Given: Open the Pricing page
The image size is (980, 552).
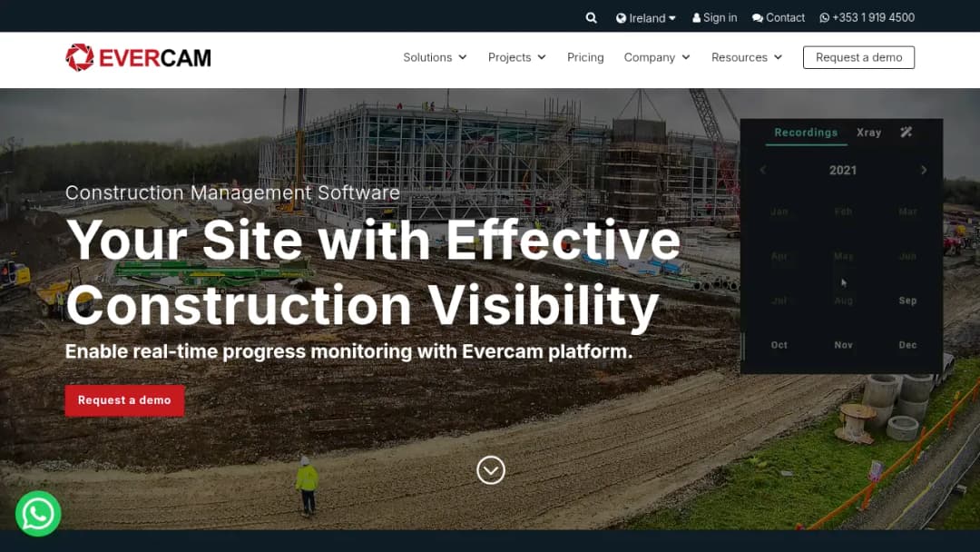Looking at the screenshot, I should [585, 57].
